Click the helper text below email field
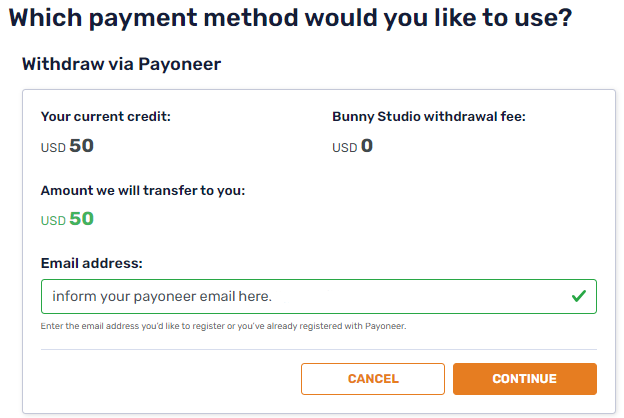The height and width of the screenshot is (418, 624). (224, 326)
